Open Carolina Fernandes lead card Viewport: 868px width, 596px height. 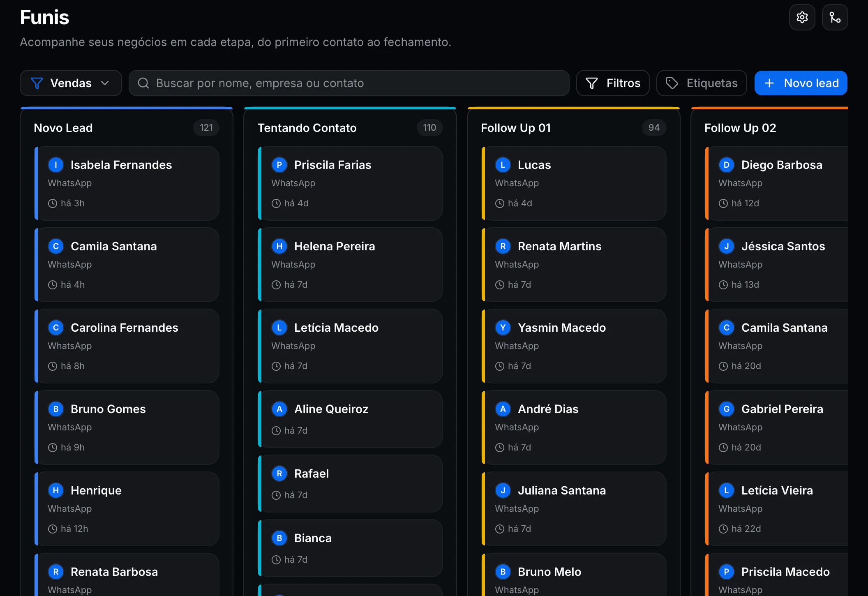127,346
